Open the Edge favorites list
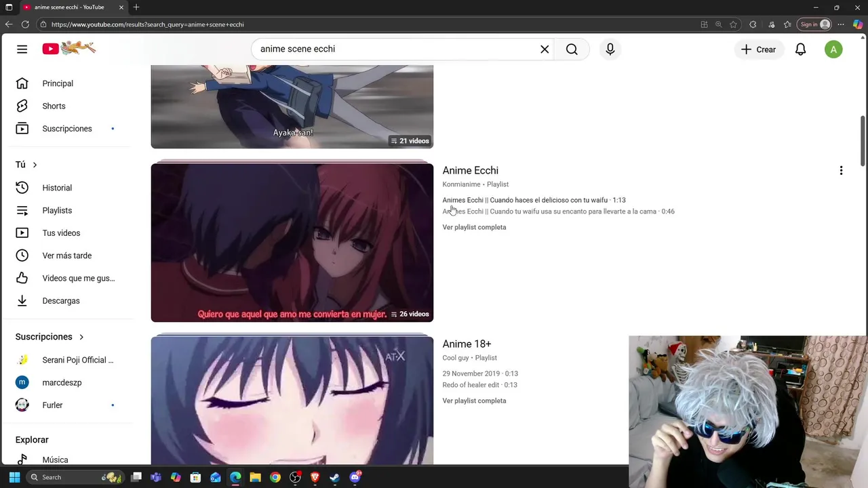 [787, 24]
